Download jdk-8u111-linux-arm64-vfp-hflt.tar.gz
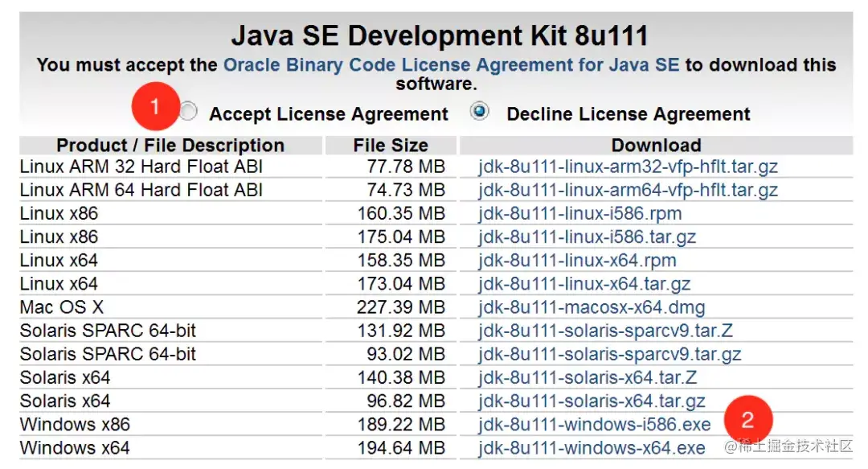 coord(628,190)
